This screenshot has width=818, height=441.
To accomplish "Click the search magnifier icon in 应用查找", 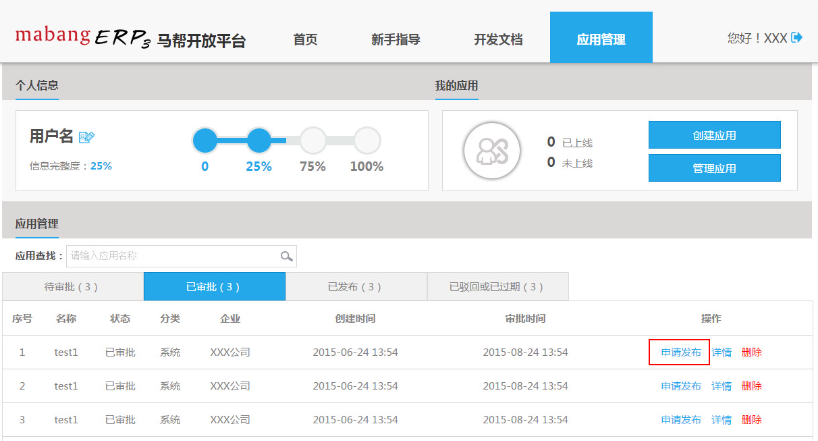I will [x=287, y=256].
